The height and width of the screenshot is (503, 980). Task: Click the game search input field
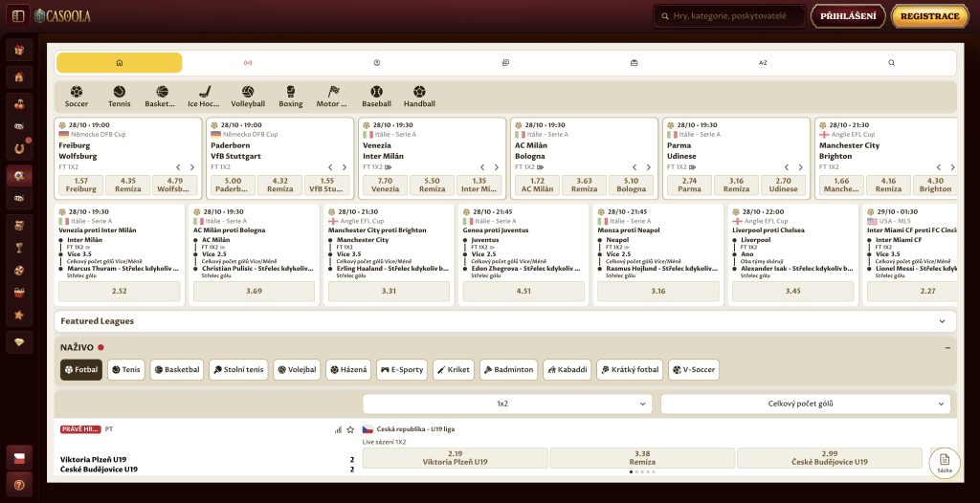(729, 16)
